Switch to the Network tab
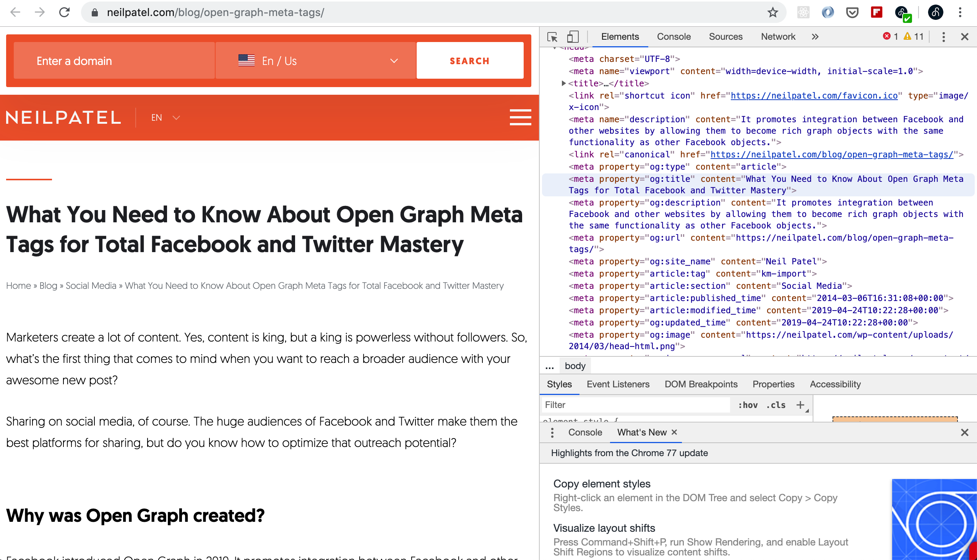The width and height of the screenshot is (977, 560). [x=778, y=37]
